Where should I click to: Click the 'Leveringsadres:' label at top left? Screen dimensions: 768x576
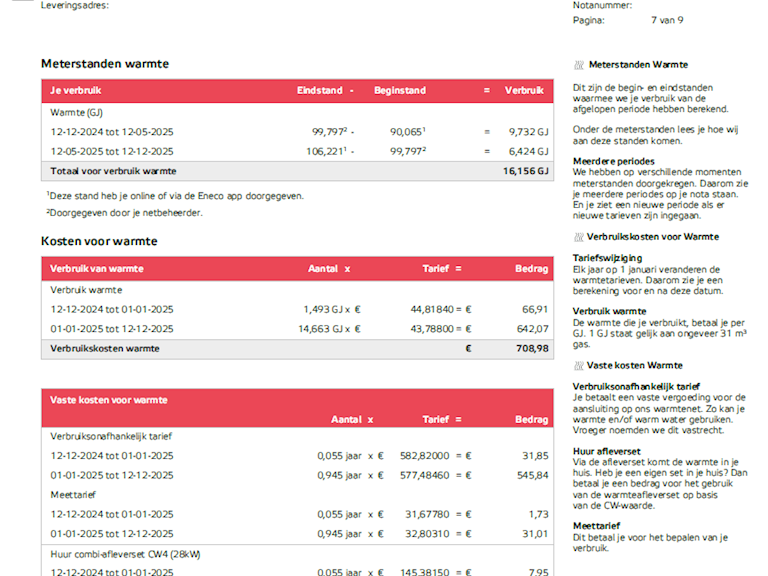(75, 5)
